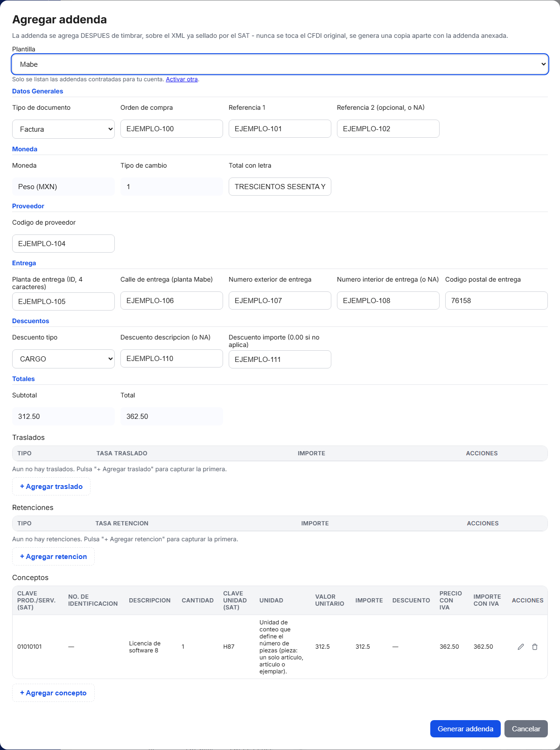Focus the Referencia 1 field
The image size is (560, 750).
tap(280, 129)
